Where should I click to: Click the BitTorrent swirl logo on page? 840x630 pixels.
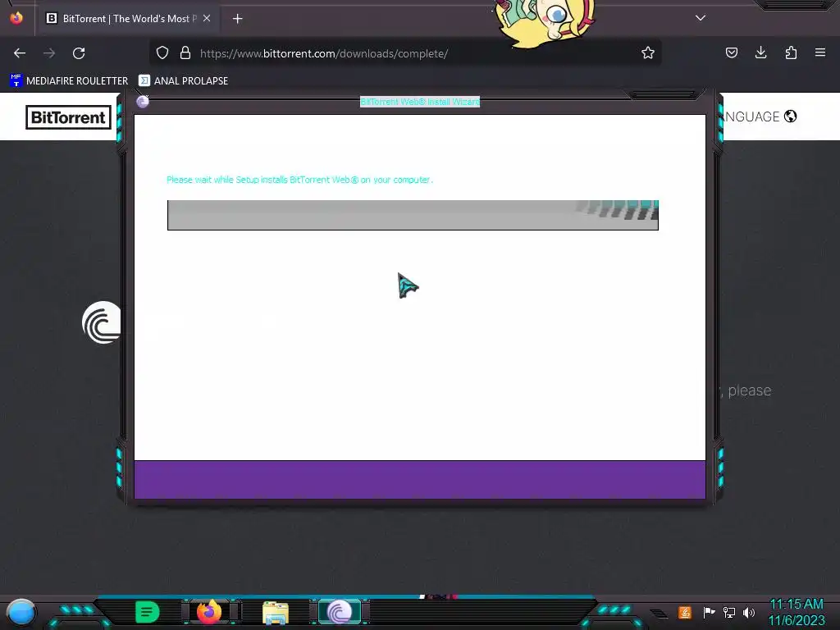101,322
